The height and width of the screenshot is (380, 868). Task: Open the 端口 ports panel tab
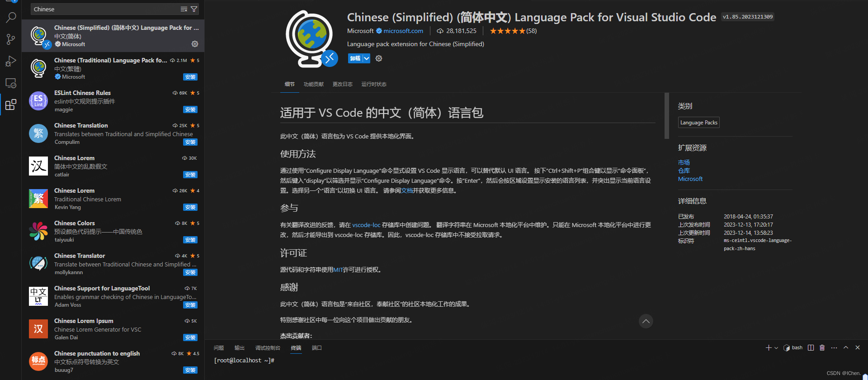point(317,348)
